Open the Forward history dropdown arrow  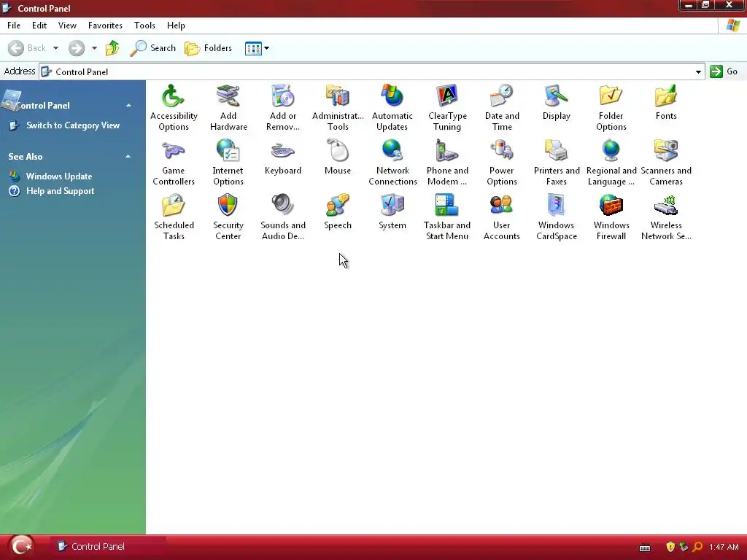click(94, 48)
